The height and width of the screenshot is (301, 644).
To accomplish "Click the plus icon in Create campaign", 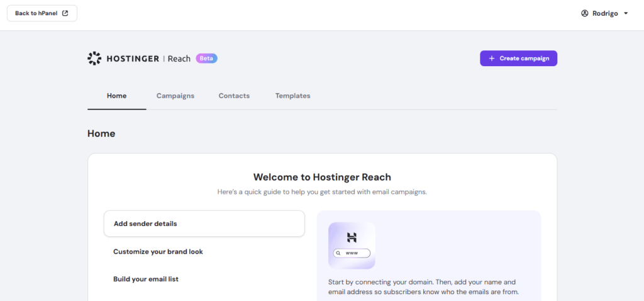I will (x=492, y=59).
